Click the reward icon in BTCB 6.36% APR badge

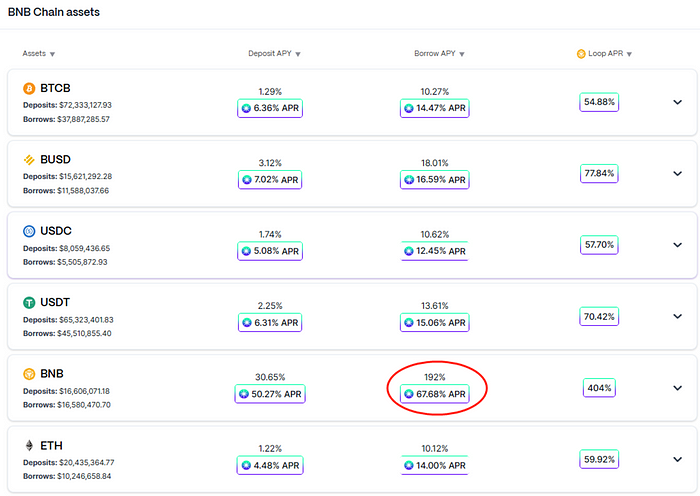246,108
